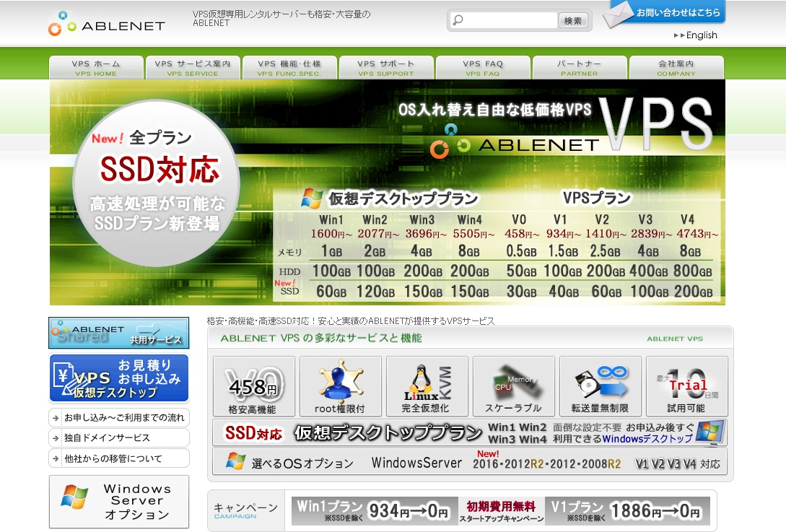The width and height of the screenshot is (786, 532).
Task: Click the New! SSD row label in plan table
Action: pyautogui.click(x=287, y=287)
